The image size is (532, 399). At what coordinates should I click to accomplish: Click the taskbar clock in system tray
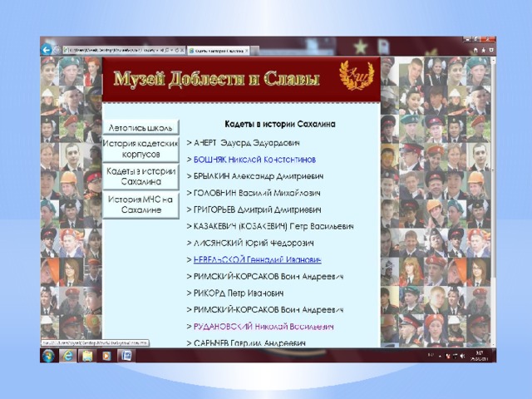[x=480, y=356]
